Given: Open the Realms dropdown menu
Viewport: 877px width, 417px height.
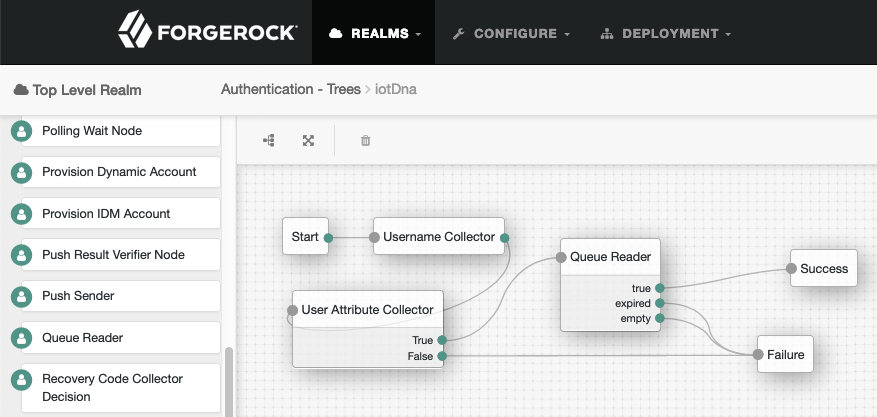Looking at the screenshot, I should point(374,34).
